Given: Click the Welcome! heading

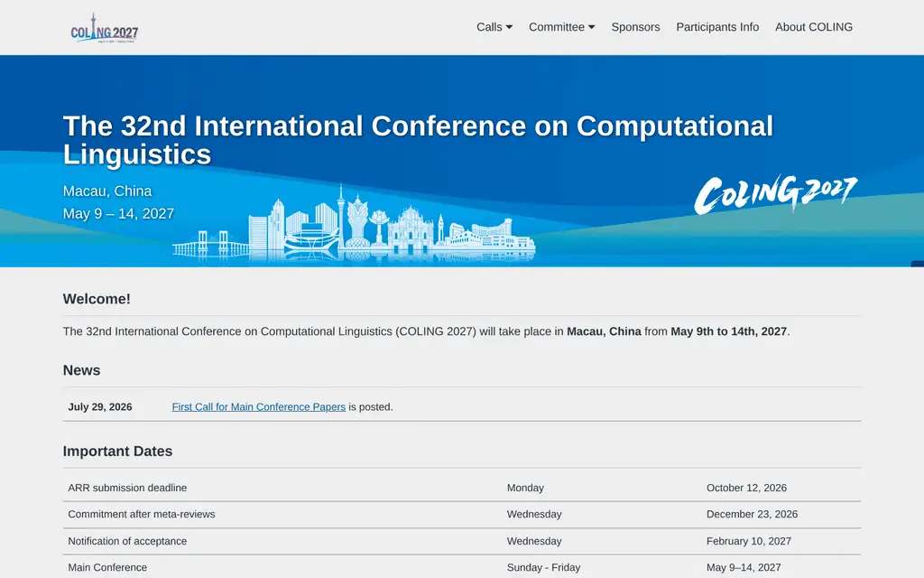Looking at the screenshot, I should [x=97, y=299].
